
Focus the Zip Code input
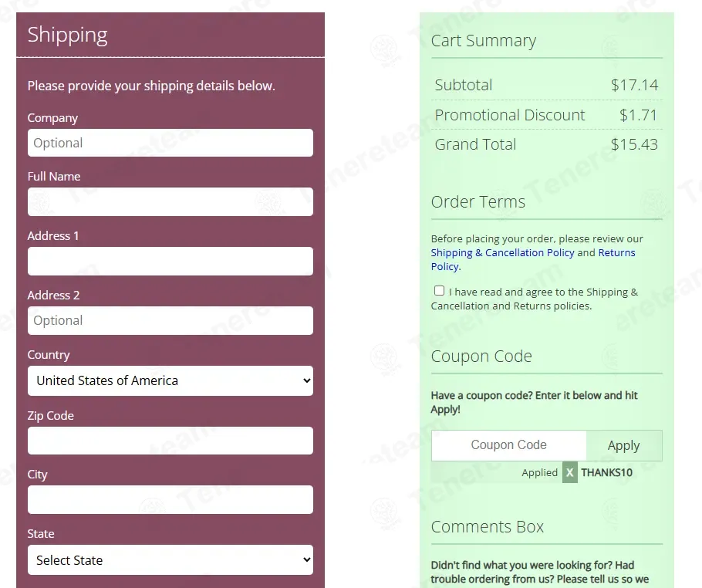click(x=170, y=441)
